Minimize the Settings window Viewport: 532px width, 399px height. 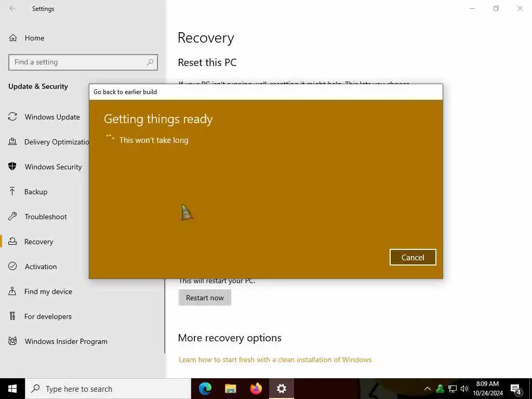tap(472, 8)
